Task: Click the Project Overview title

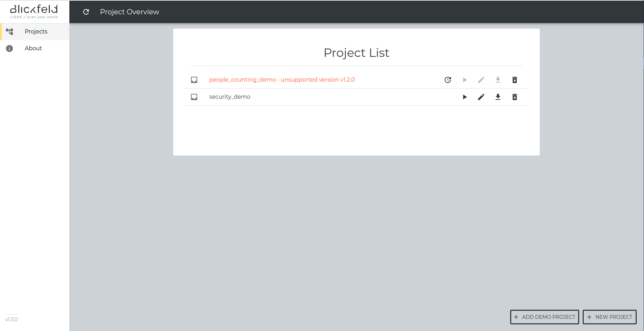Action: (x=130, y=12)
